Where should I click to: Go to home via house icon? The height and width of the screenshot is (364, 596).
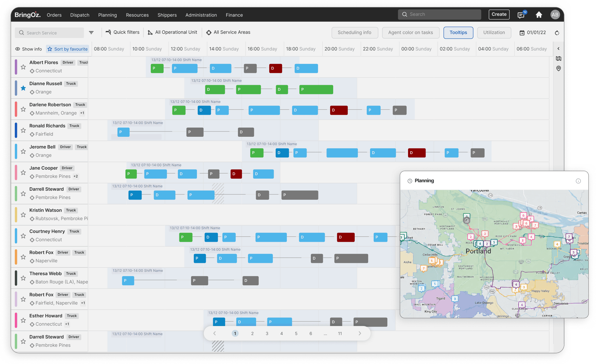[x=539, y=15]
